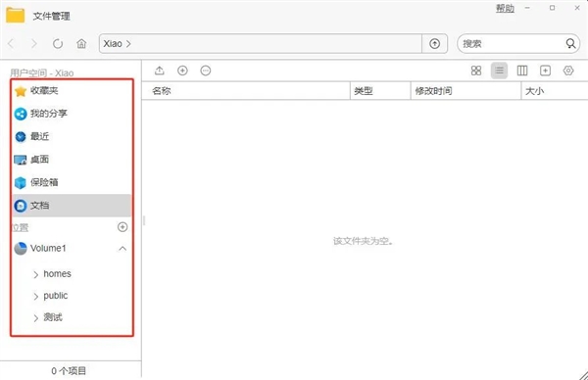Refresh the current folder
The width and height of the screenshot is (588, 380).
click(x=58, y=44)
